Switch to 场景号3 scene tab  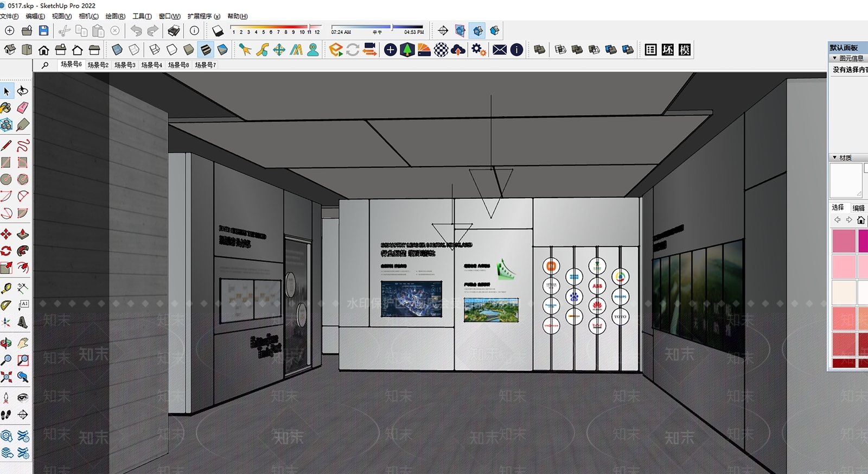[125, 65]
